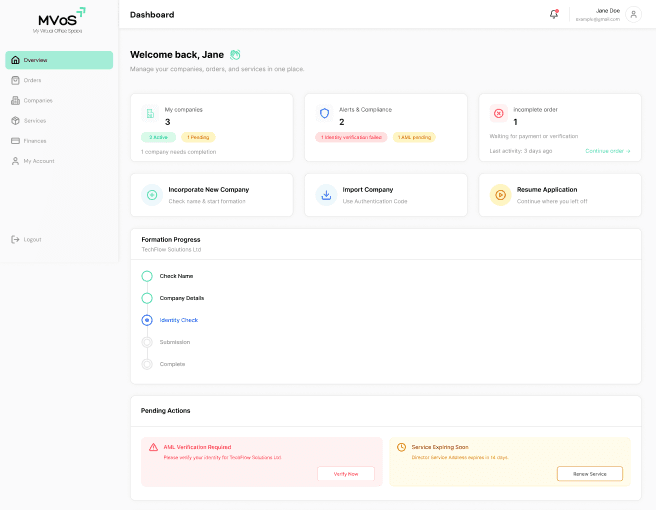This screenshot has height=510, width=656.
Task: Click the Identity Check step marker
Action: [147, 320]
